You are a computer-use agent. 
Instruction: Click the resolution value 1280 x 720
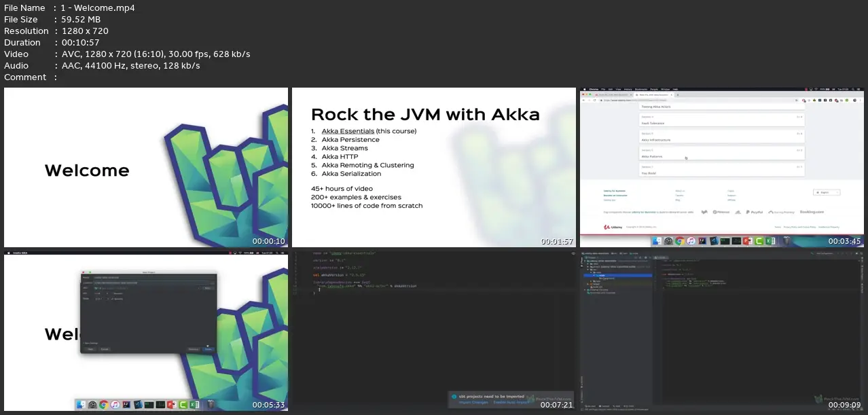tap(85, 31)
